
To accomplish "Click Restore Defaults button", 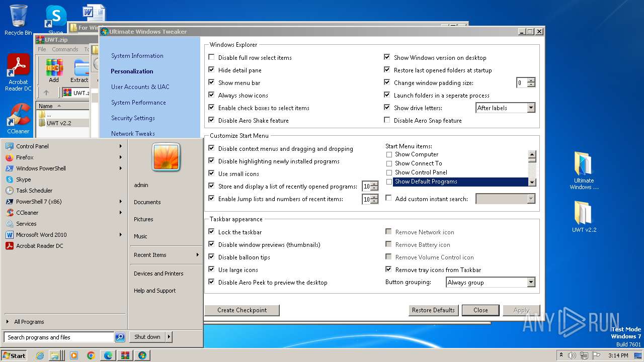I will coord(433,310).
